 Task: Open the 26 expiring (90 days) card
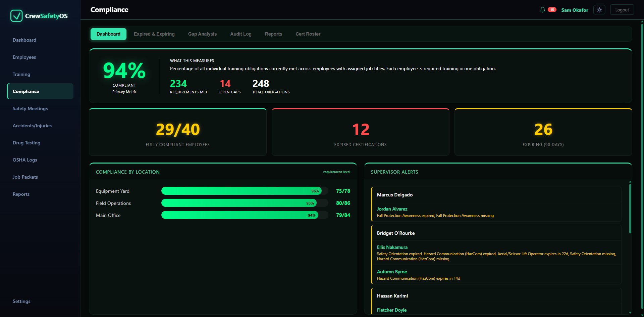coord(543,132)
